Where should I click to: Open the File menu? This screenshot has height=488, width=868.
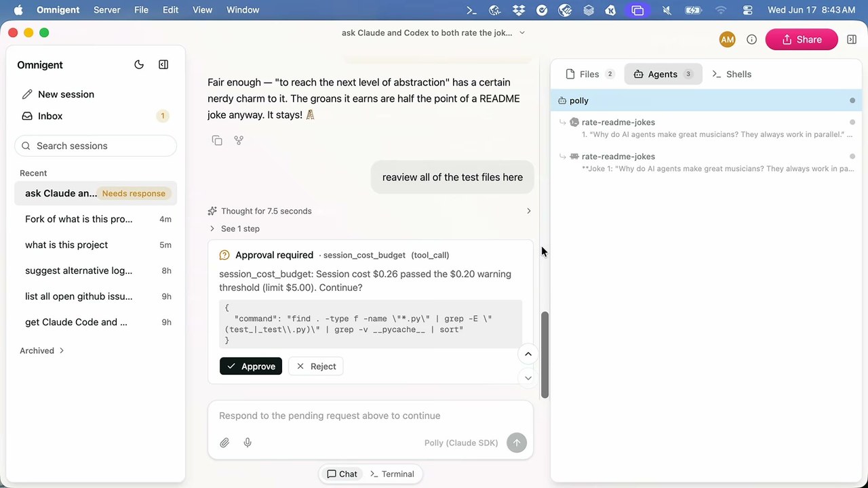tap(141, 9)
